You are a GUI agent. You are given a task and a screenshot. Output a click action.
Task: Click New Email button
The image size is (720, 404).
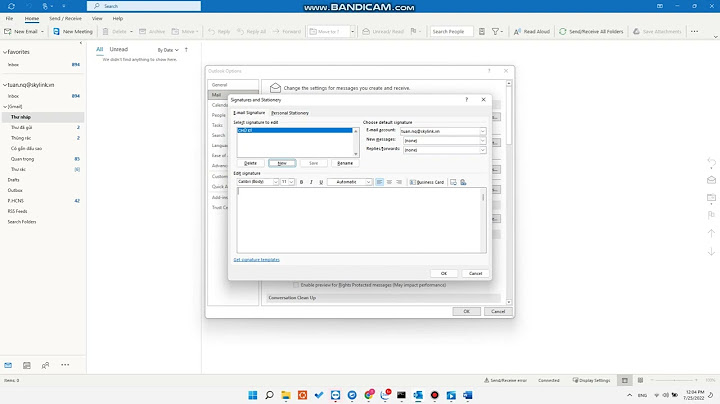point(21,32)
